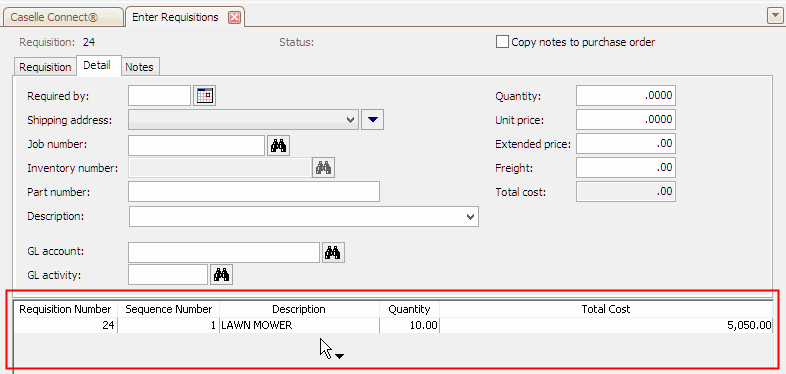The height and width of the screenshot is (374, 786).
Task: Open the Notes tab
Action: pos(139,67)
